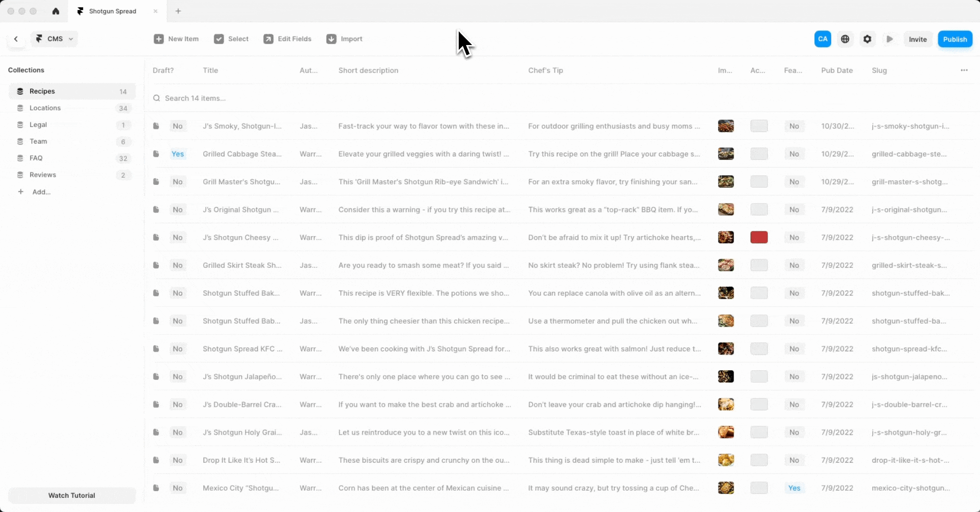Click document icon of J's Double-Barrel row

pos(156,404)
